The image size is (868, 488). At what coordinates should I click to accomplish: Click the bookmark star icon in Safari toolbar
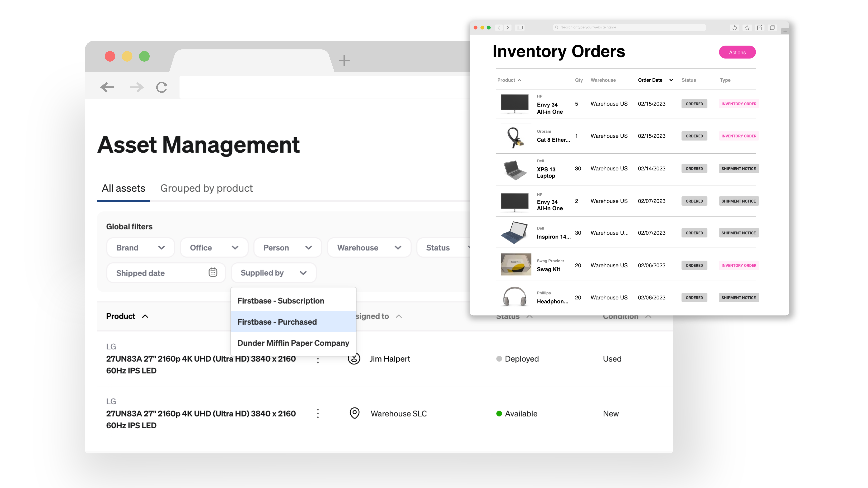[747, 28]
